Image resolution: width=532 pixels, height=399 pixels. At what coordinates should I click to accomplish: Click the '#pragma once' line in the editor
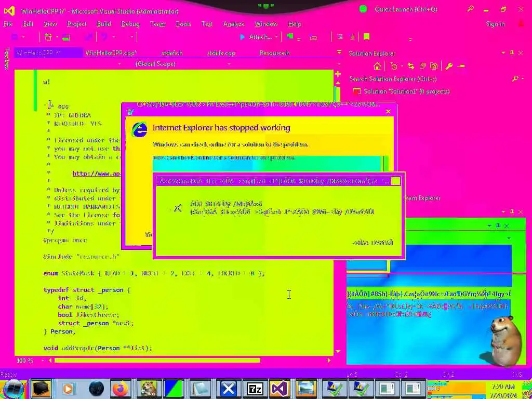coord(65,240)
